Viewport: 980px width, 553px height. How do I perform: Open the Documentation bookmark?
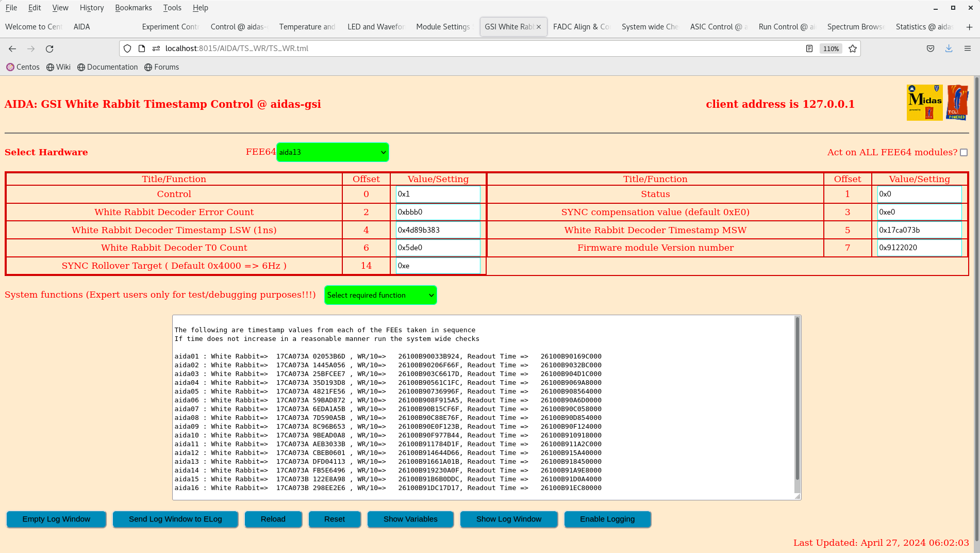[x=107, y=67]
